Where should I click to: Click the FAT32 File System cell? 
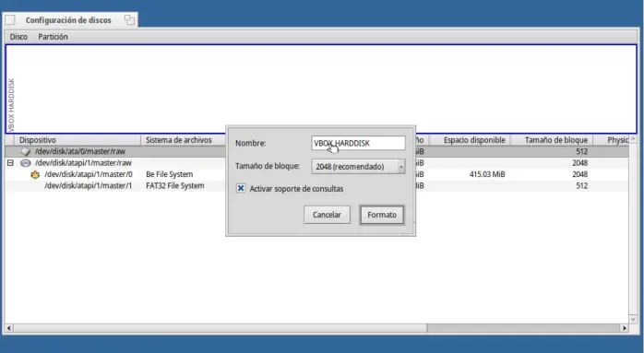(x=175, y=186)
